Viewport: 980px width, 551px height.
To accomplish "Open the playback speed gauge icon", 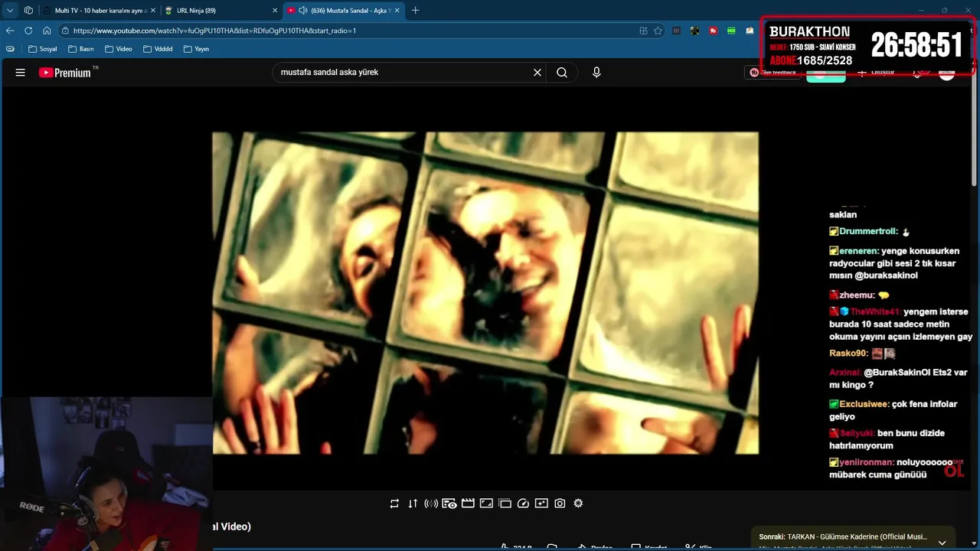I will (523, 504).
